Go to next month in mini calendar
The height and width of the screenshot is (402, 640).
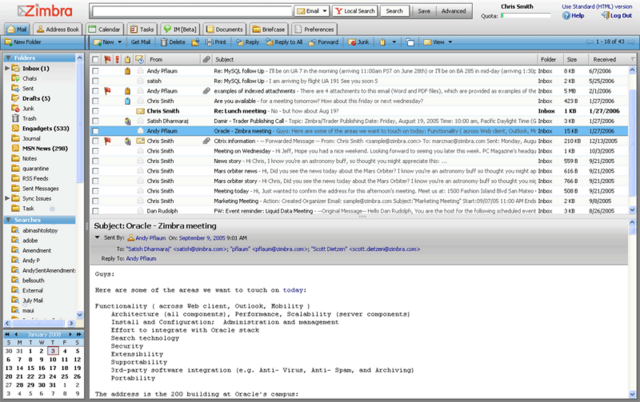[70, 334]
